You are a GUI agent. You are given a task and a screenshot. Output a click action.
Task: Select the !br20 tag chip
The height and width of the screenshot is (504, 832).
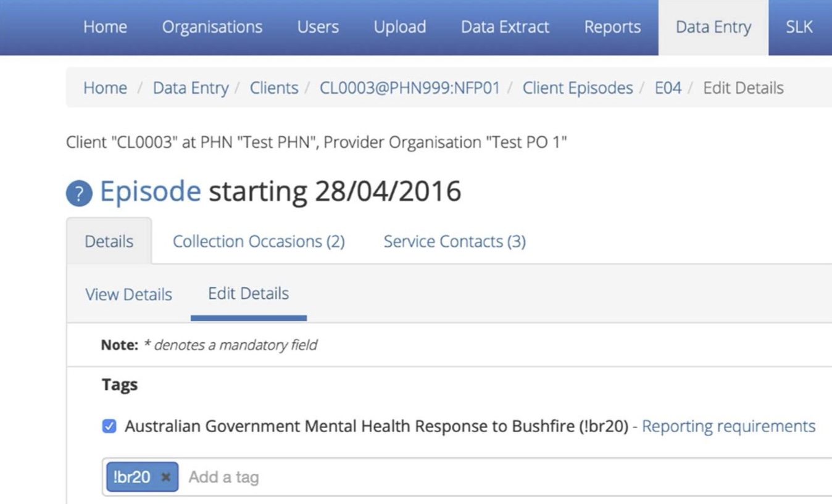[143, 477]
